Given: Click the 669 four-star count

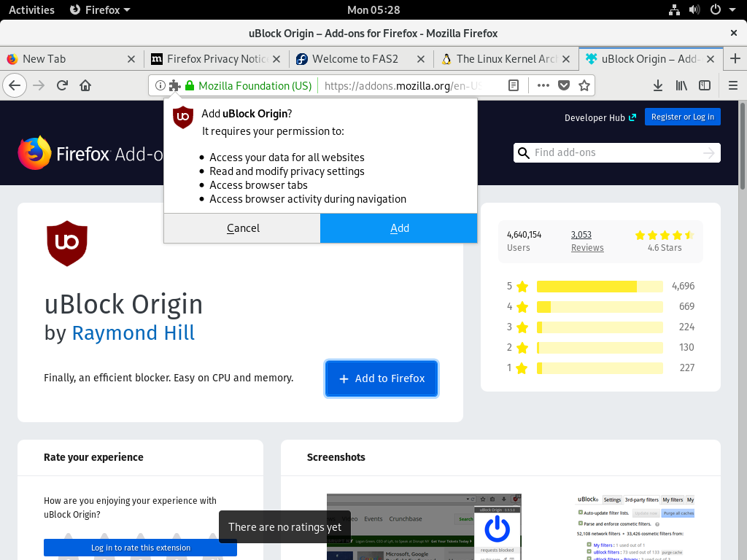Looking at the screenshot, I should point(686,307).
